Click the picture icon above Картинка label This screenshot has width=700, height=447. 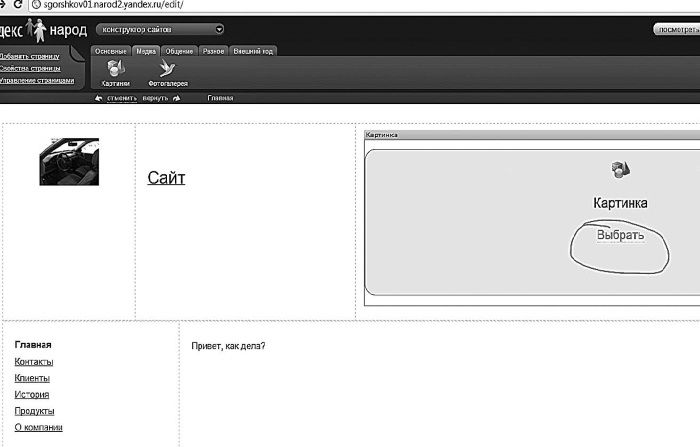click(x=619, y=169)
